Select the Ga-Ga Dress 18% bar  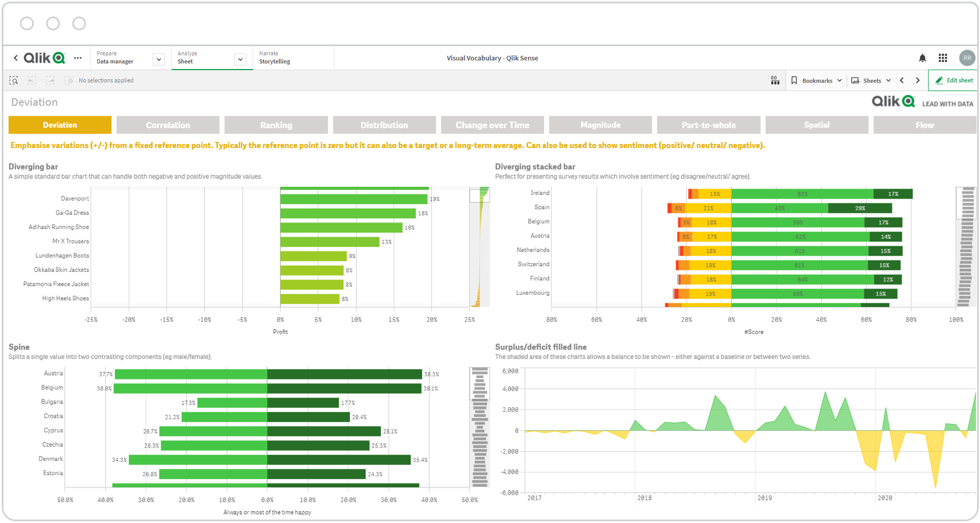click(348, 213)
